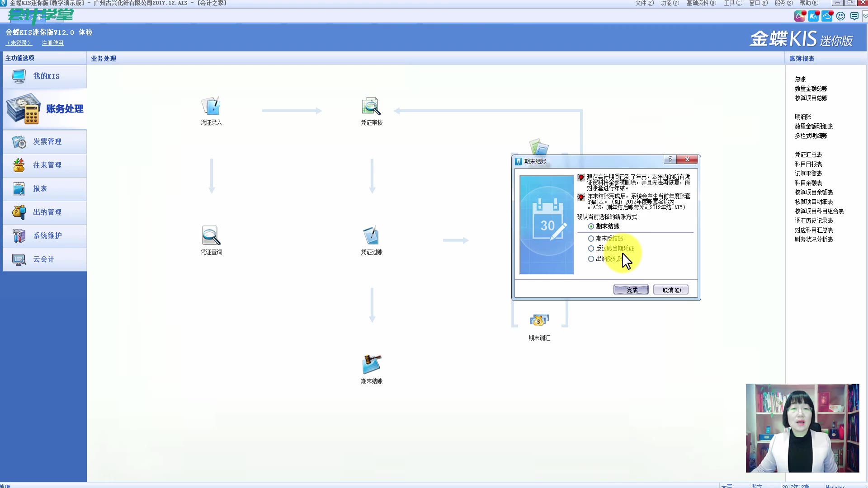Click the smiley face feedback icon
This screenshot has height=488, width=868.
840,16
